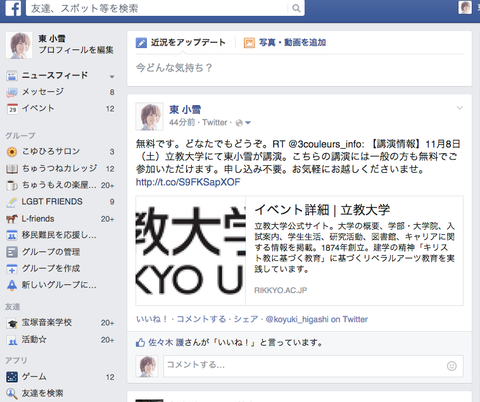Screen dimensions: 480x402
Task: Click 移民難民を応援し group icon
Action: coord(12,235)
